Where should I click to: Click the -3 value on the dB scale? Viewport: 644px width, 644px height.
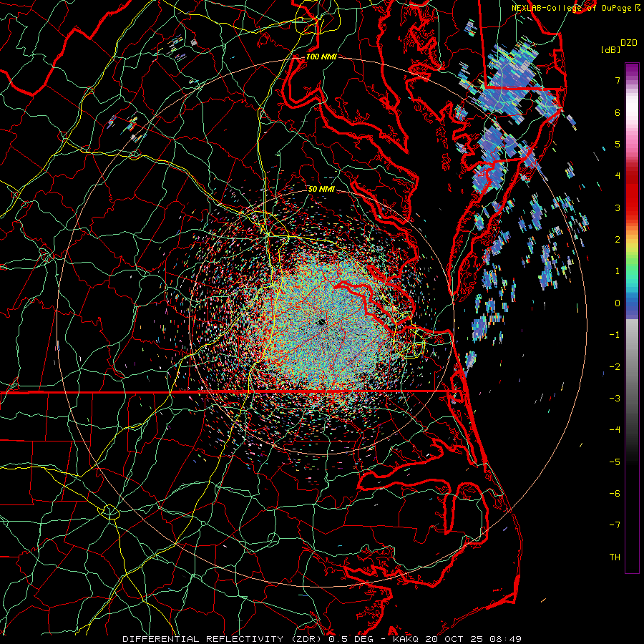coord(615,399)
